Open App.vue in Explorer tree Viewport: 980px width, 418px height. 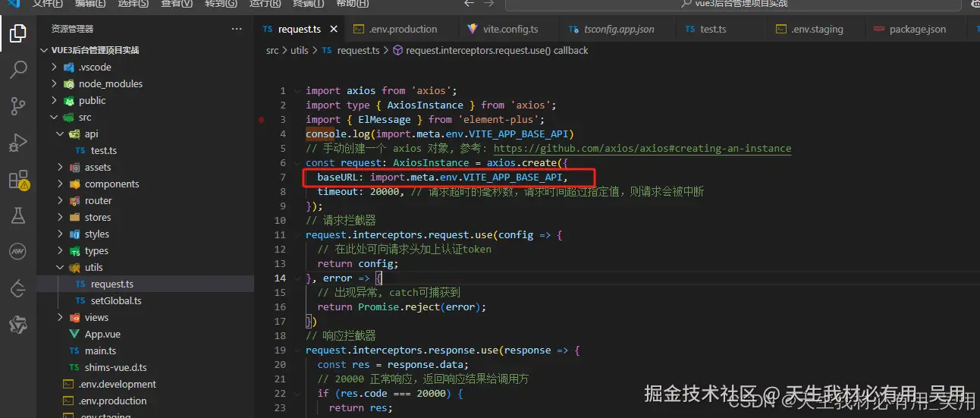pyautogui.click(x=102, y=334)
